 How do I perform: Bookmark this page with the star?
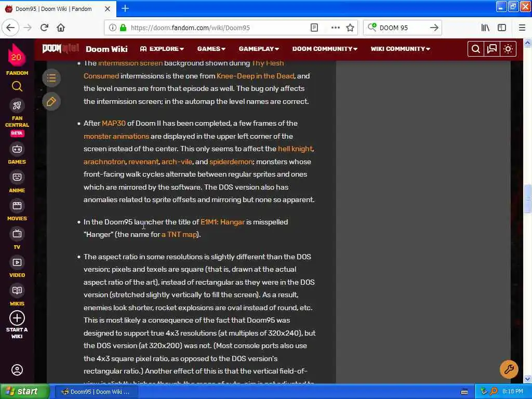[x=350, y=28]
